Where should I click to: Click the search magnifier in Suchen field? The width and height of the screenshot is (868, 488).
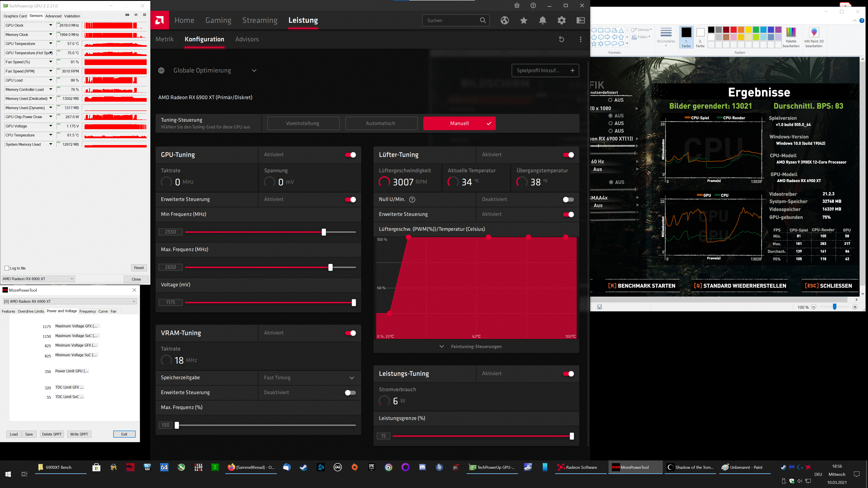point(483,20)
